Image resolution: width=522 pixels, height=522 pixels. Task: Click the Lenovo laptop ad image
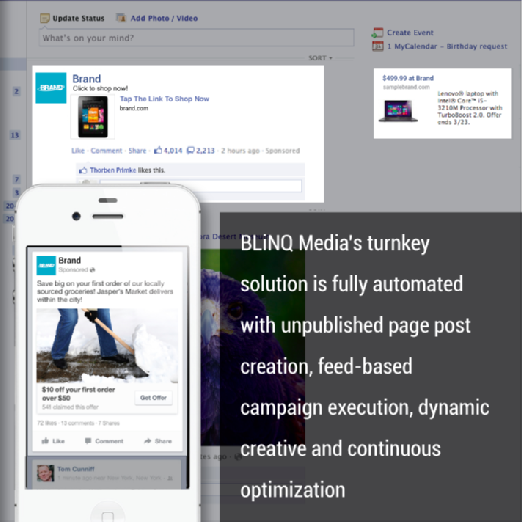(398, 111)
